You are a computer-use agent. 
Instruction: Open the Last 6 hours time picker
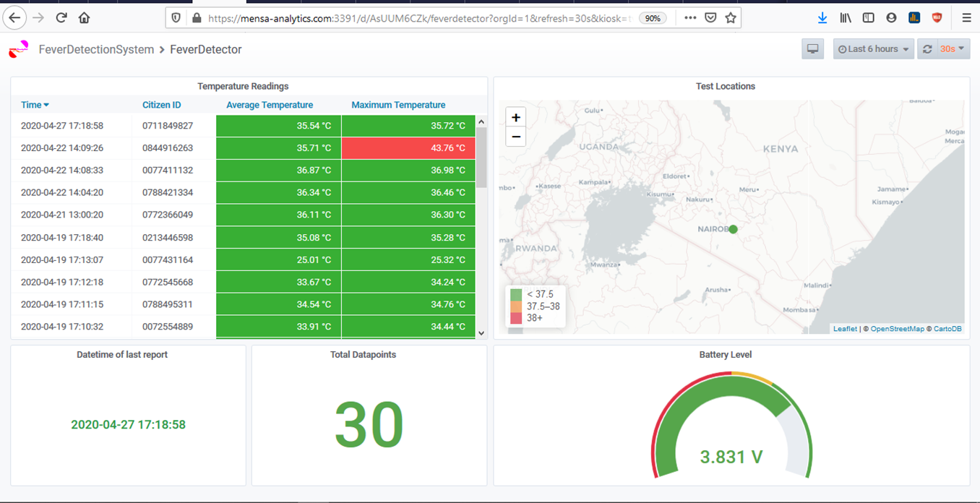[873, 49]
